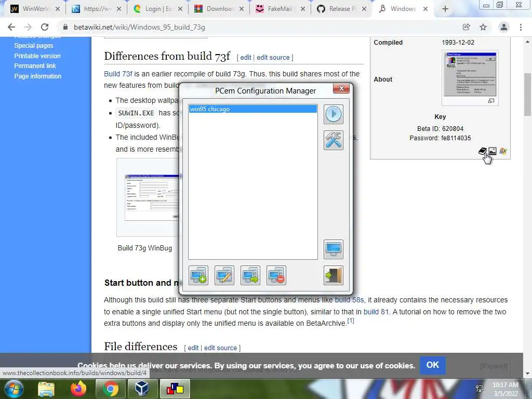Open Printable version sidebar link
Image resolution: width=532 pixels, height=399 pixels.
[37, 56]
